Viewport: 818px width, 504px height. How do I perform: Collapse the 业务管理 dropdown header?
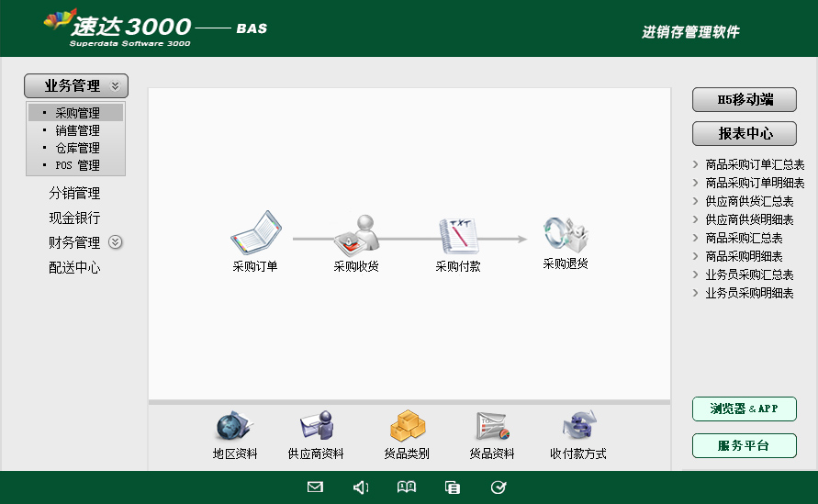point(76,86)
